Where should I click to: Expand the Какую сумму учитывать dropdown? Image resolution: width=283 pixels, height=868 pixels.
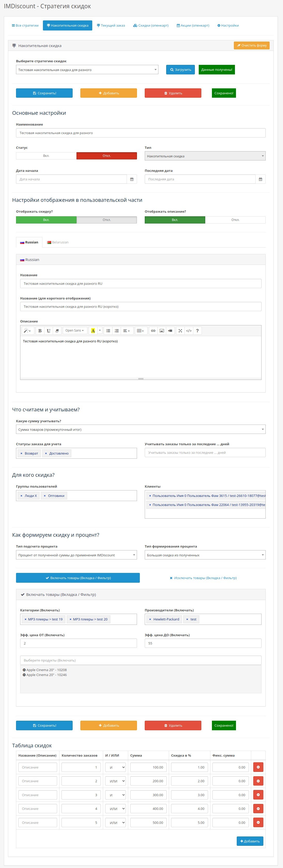click(141, 429)
